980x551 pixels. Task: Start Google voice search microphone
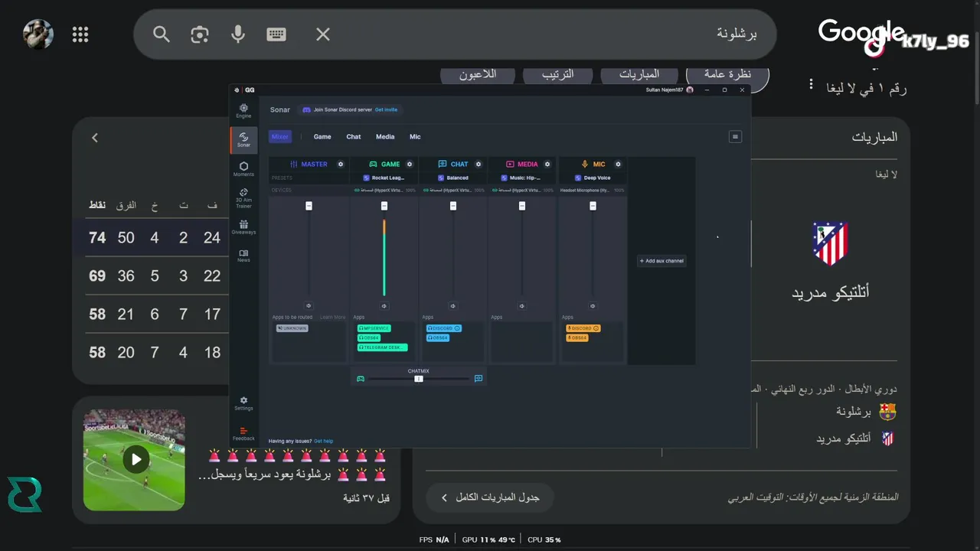coord(238,34)
